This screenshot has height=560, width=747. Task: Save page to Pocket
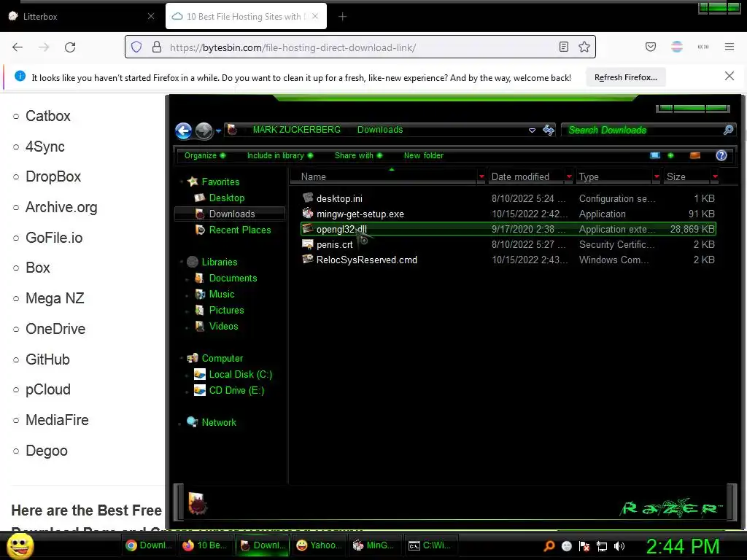click(x=650, y=47)
